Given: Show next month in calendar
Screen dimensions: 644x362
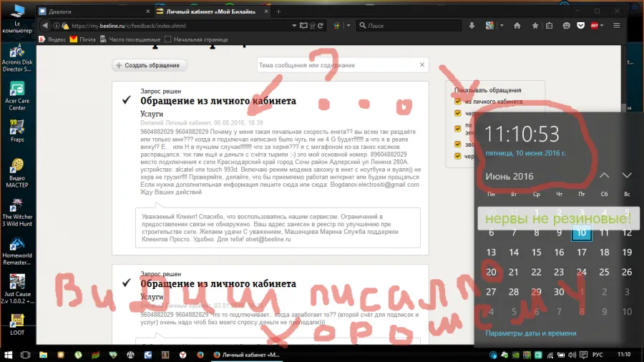Looking at the screenshot, I should tap(627, 176).
